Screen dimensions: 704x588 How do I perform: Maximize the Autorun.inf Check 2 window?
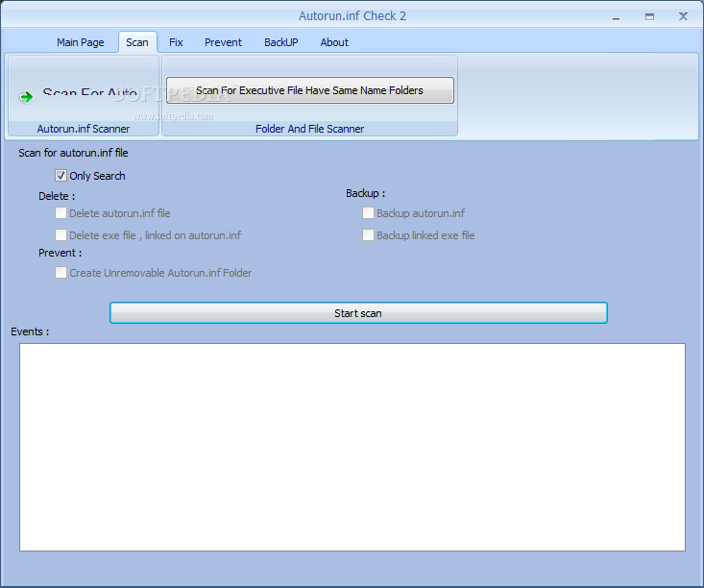pyautogui.click(x=649, y=16)
